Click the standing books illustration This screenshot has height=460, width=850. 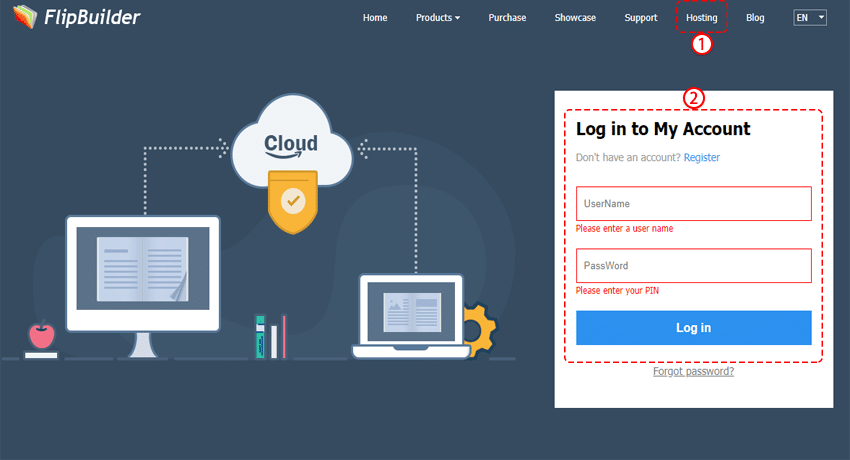click(x=271, y=337)
